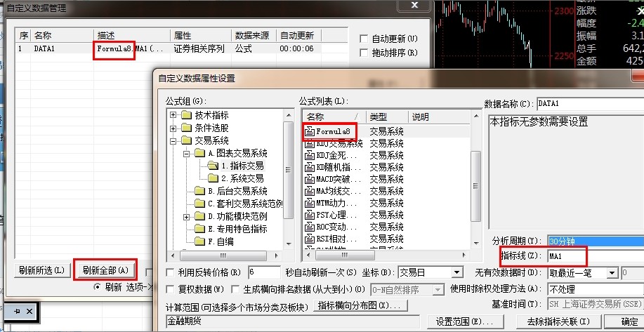Click the 刷新所选(L) button

click(x=42, y=270)
